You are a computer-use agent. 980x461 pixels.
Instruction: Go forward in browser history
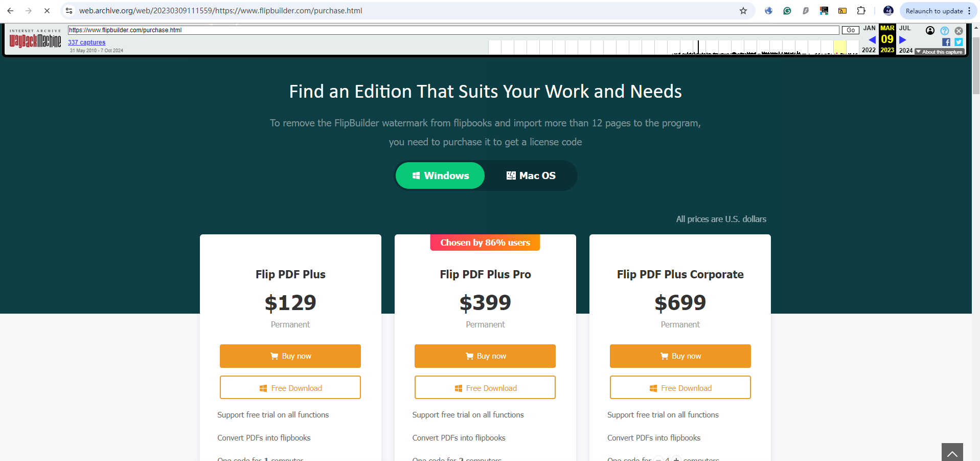tap(29, 11)
